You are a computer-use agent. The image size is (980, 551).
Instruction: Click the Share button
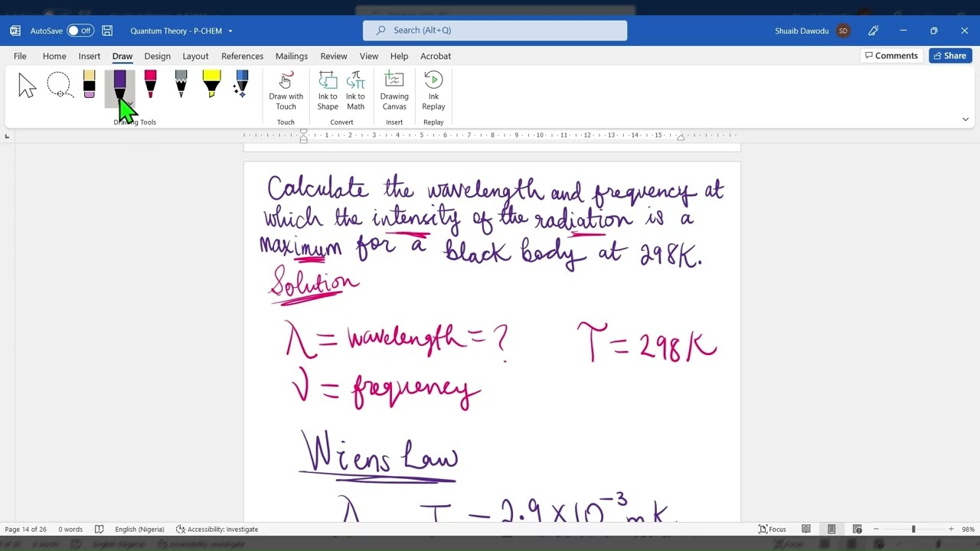pos(950,56)
